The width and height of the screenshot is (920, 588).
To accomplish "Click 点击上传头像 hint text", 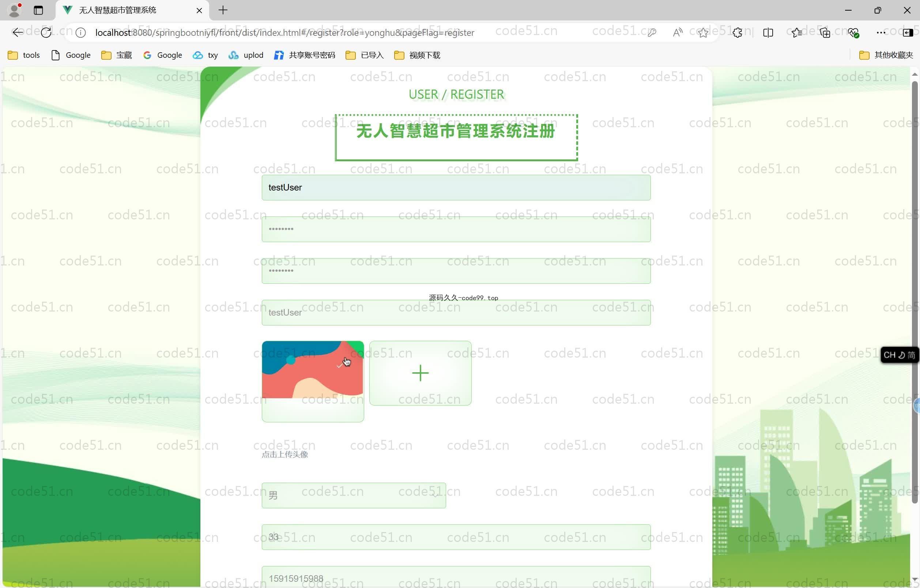I will pyautogui.click(x=284, y=454).
